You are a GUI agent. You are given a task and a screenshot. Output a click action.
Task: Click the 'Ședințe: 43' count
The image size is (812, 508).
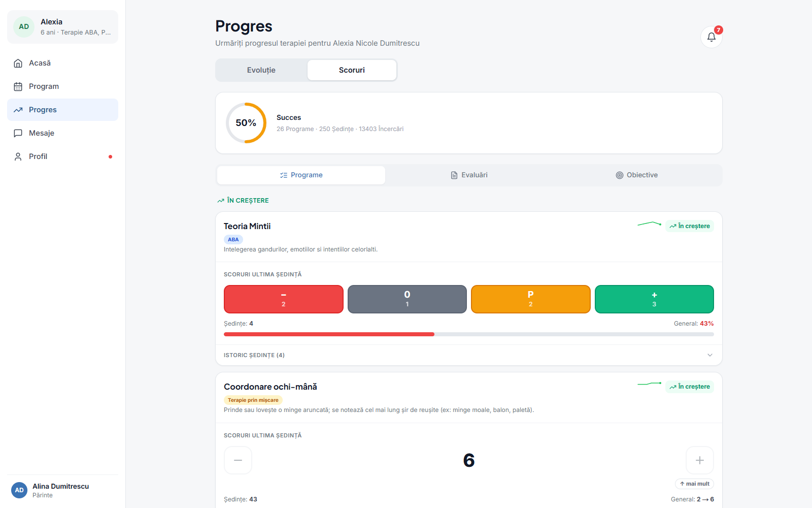click(241, 499)
